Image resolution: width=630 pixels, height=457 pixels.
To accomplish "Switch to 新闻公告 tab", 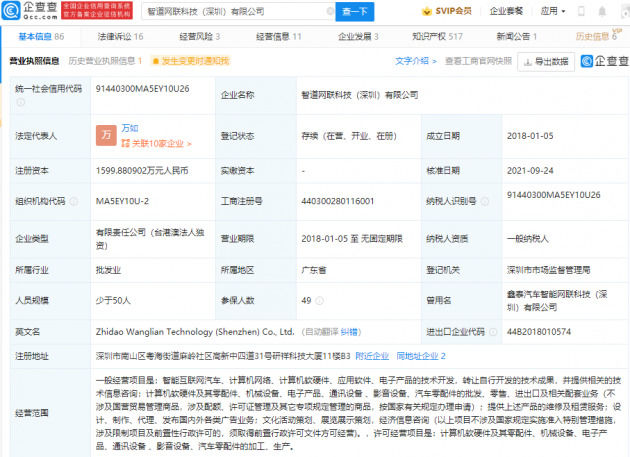I will [517, 37].
